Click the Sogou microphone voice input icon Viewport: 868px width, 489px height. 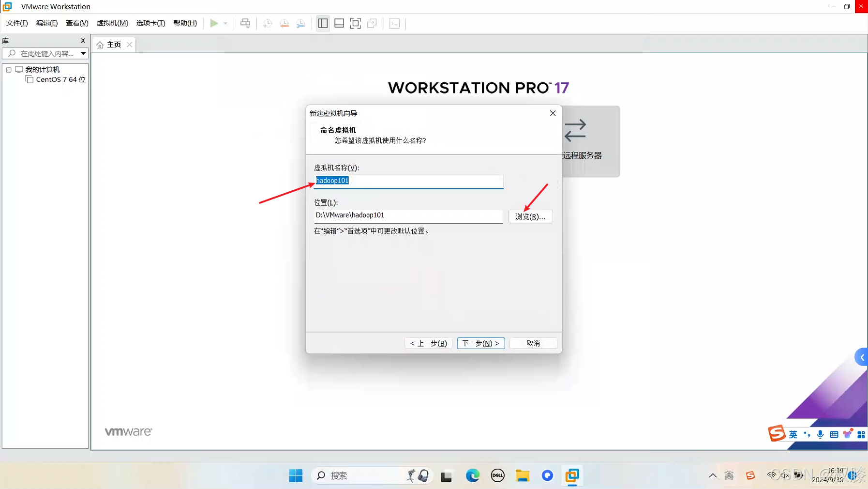pos(820,435)
